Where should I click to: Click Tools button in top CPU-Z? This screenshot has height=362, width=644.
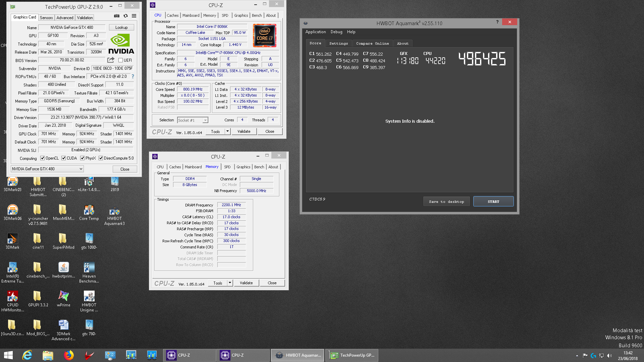(215, 131)
